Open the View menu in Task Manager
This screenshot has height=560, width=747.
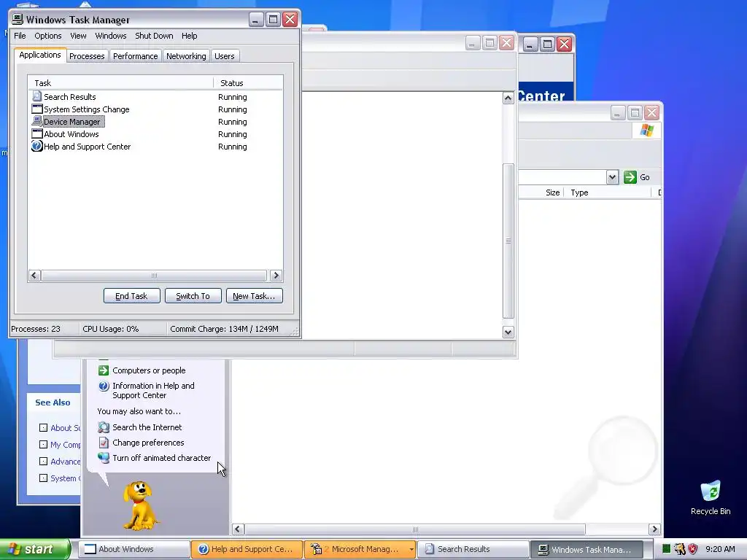pyautogui.click(x=78, y=36)
